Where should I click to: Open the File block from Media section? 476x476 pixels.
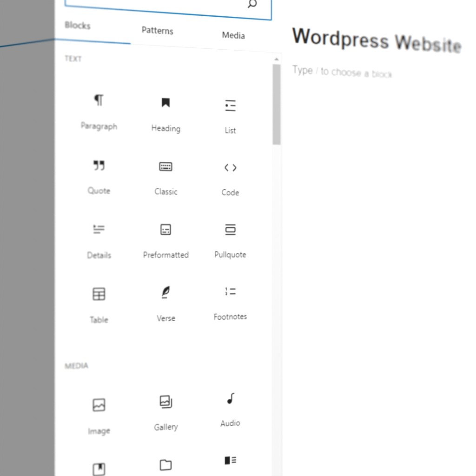(x=165, y=465)
